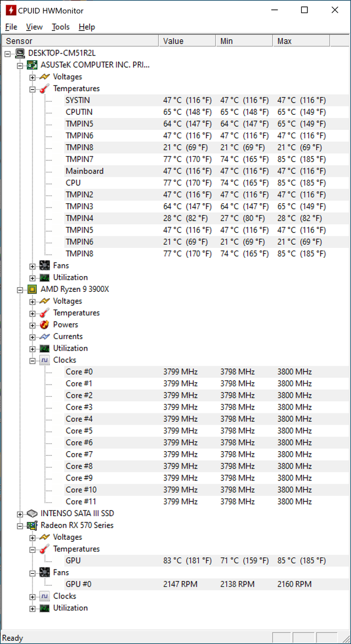
Task: Select the TMPIN7 sensor row
Action: 206,159
